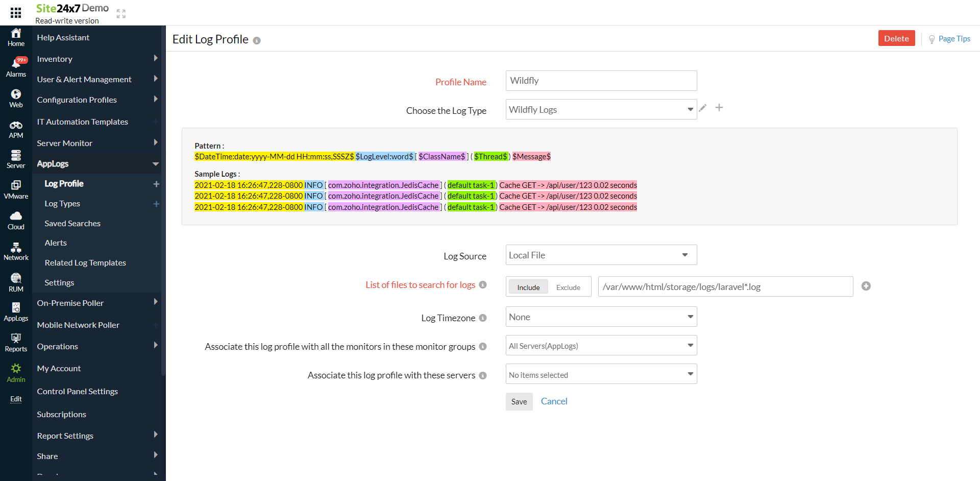This screenshot has height=481, width=980.
Task: Select the Exclude option for file search
Action: [568, 287]
